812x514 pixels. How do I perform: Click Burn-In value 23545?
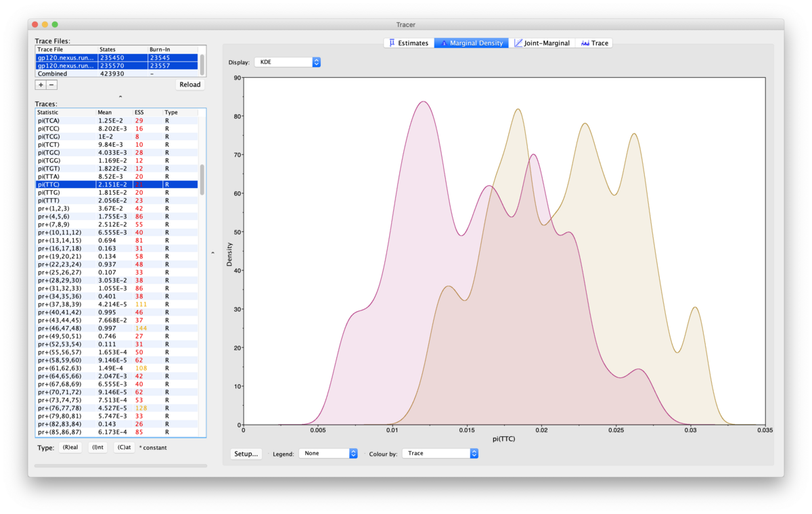(x=160, y=58)
